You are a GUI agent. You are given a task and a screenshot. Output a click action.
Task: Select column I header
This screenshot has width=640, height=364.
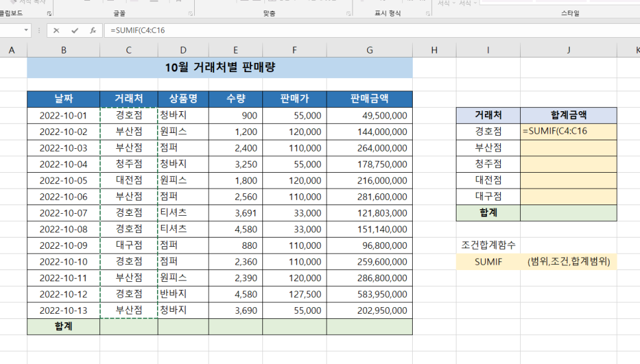(488, 50)
